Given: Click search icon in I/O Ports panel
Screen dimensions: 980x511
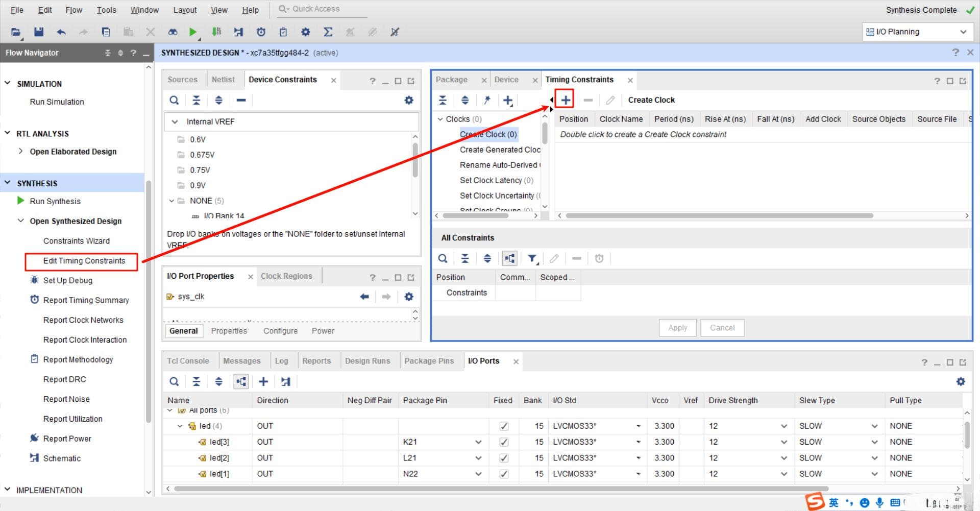Looking at the screenshot, I should (x=174, y=381).
